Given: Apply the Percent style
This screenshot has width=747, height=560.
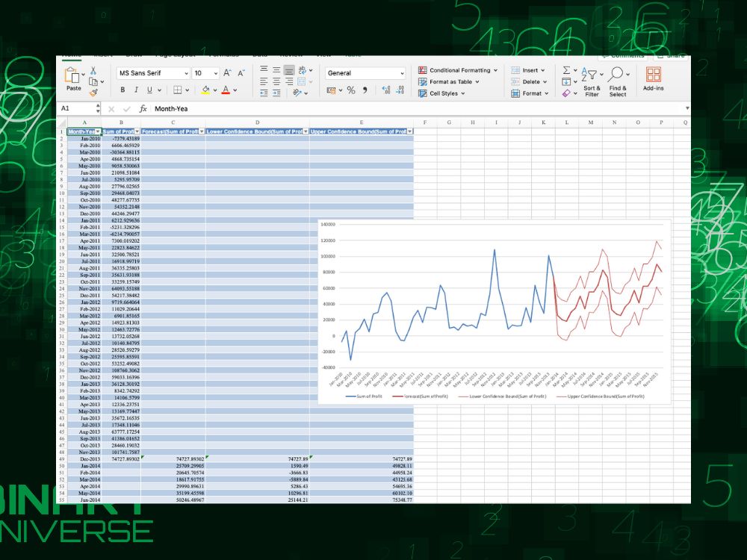Looking at the screenshot, I should pyautogui.click(x=351, y=90).
